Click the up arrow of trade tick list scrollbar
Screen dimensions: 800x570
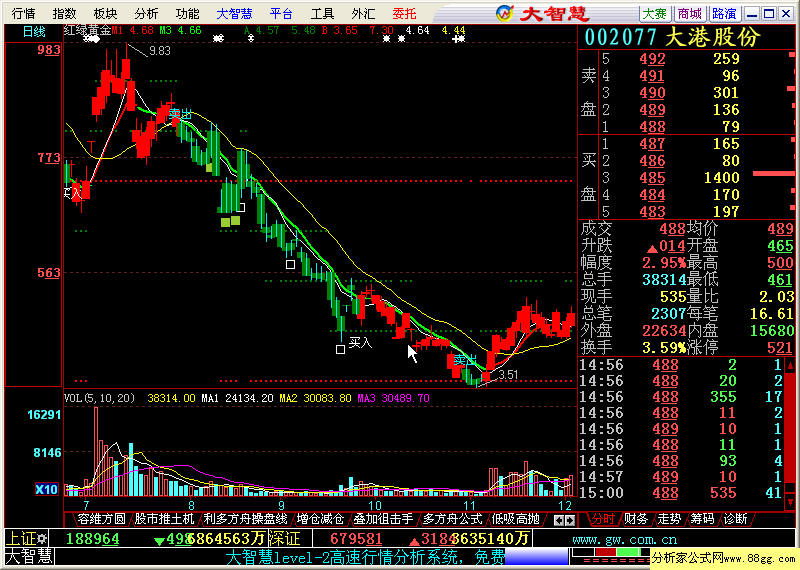791,365
